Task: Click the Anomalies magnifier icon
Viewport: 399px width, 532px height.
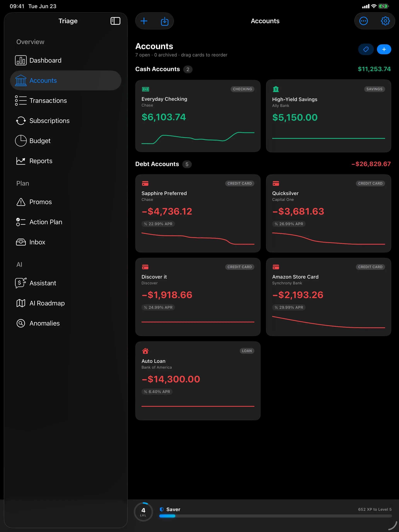Action: [21, 323]
